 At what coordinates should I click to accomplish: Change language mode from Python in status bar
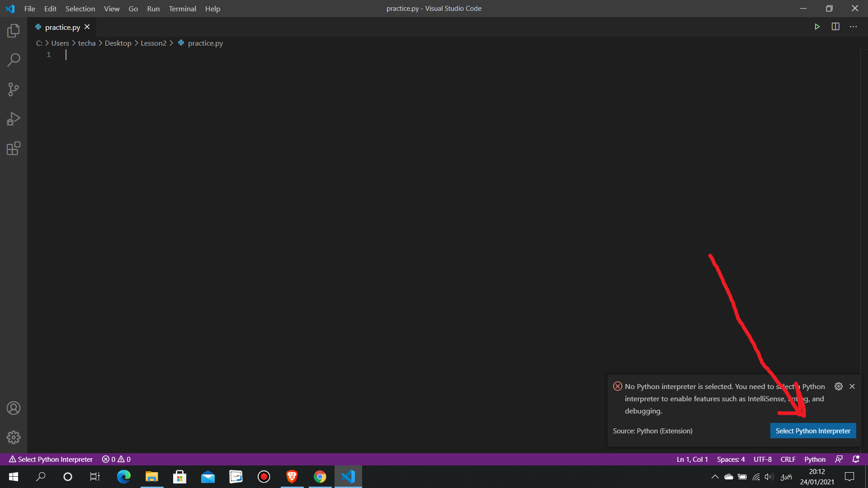(815, 459)
